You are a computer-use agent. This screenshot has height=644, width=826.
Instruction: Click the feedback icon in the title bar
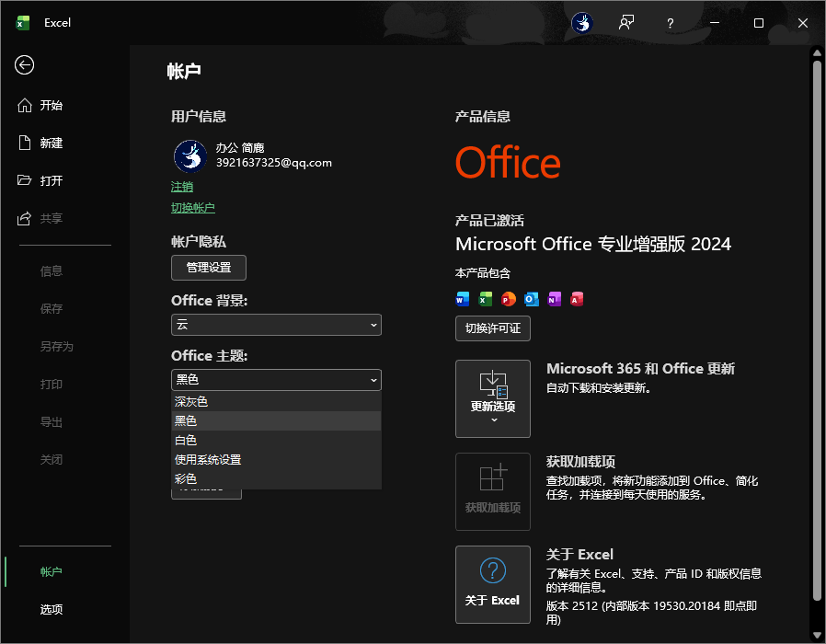click(x=626, y=22)
